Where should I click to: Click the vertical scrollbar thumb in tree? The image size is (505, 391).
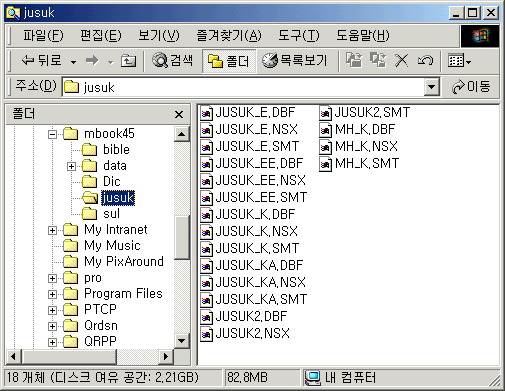click(x=182, y=237)
